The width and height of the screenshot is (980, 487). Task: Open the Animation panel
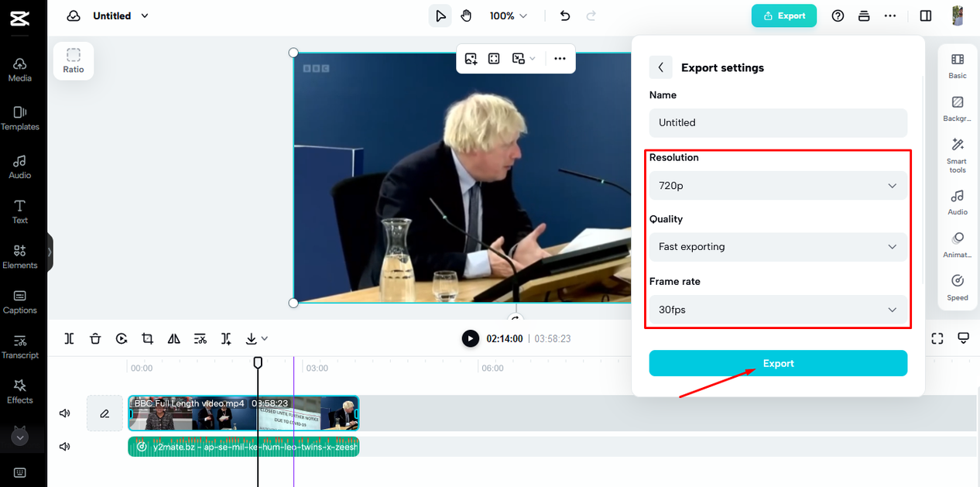[958, 245]
